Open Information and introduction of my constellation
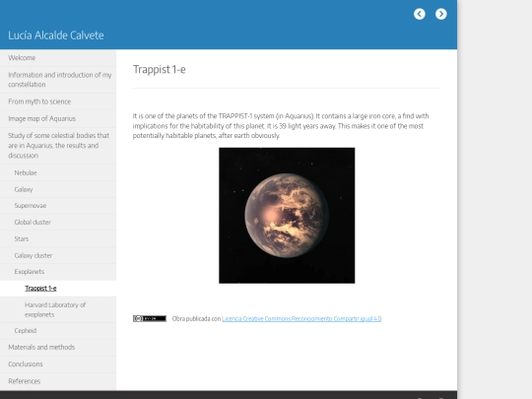The image size is (532, 399). tap(58, 80)
